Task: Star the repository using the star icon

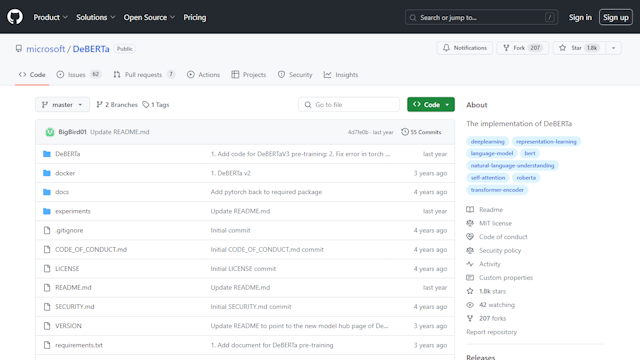Action: (x=562, y=48)
